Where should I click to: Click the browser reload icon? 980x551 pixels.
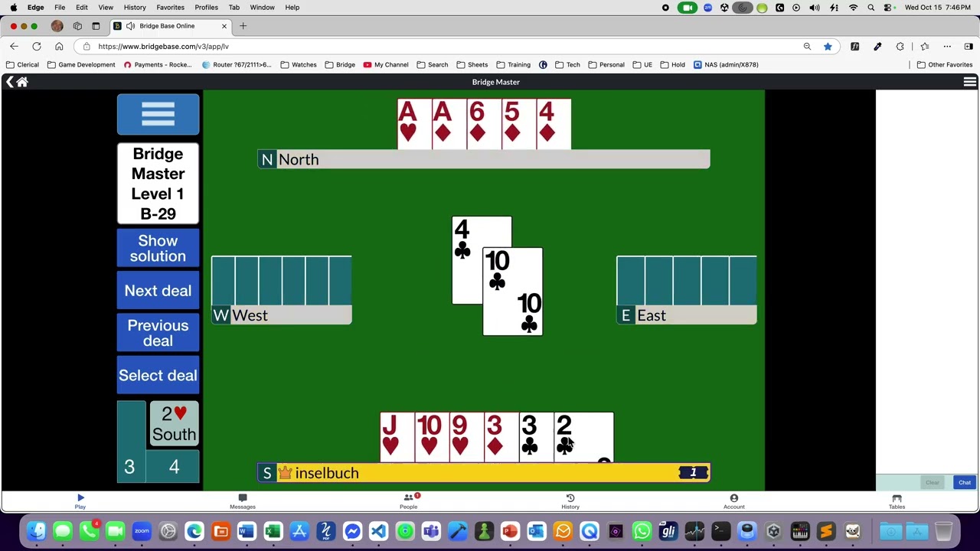pos(36,47)
